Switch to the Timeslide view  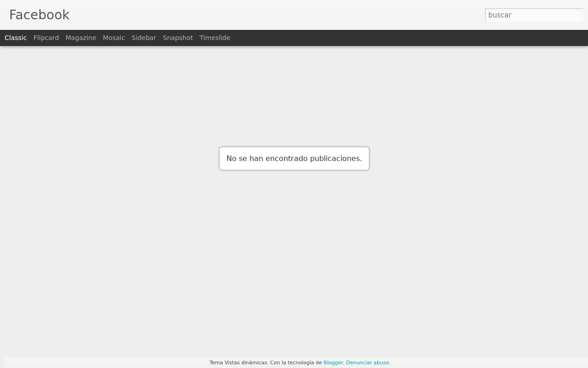pyautogui.click(x=215, y=38)
